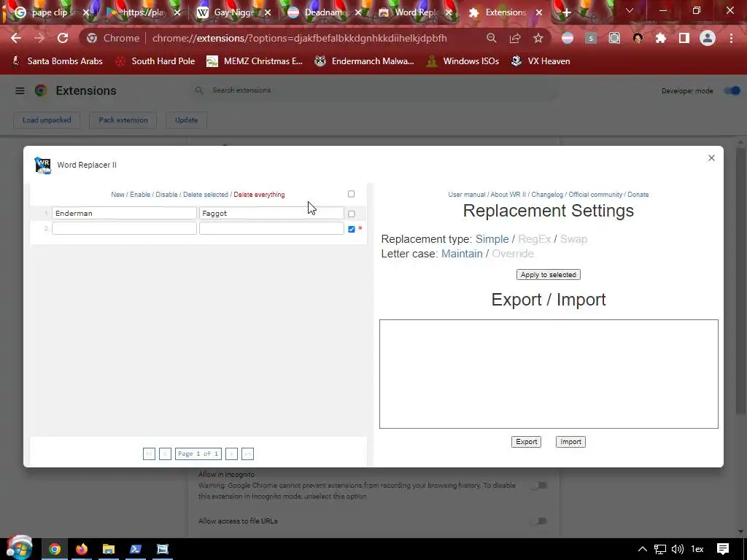Click the Export / Import text area
747x560 pixels.
(549, 374)
